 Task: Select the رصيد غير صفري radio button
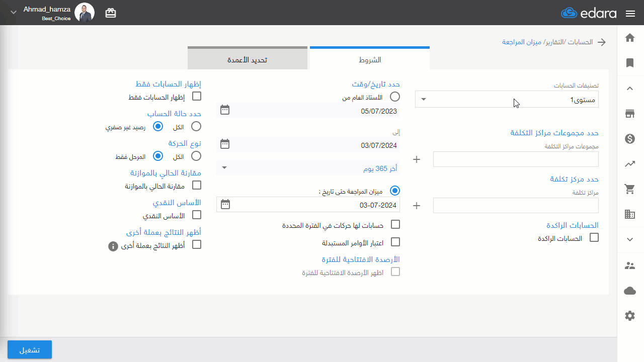(x=158, y=126)
